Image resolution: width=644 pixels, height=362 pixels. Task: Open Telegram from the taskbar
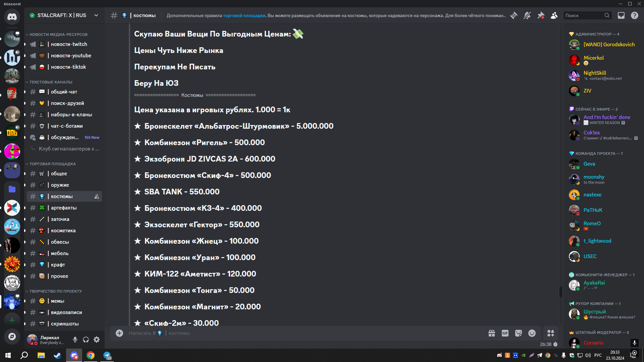point(107,355)
